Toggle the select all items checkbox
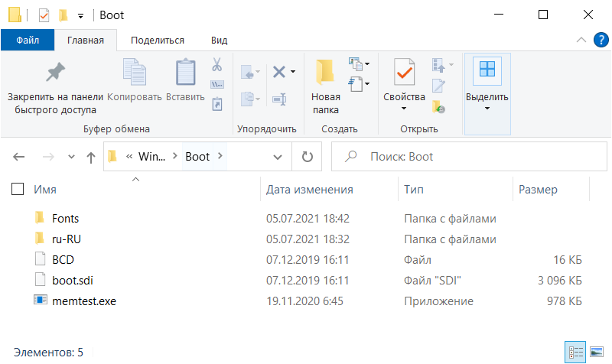Image resolution: width=612 pixels, height=364 pixels. [x=18, y=189]
